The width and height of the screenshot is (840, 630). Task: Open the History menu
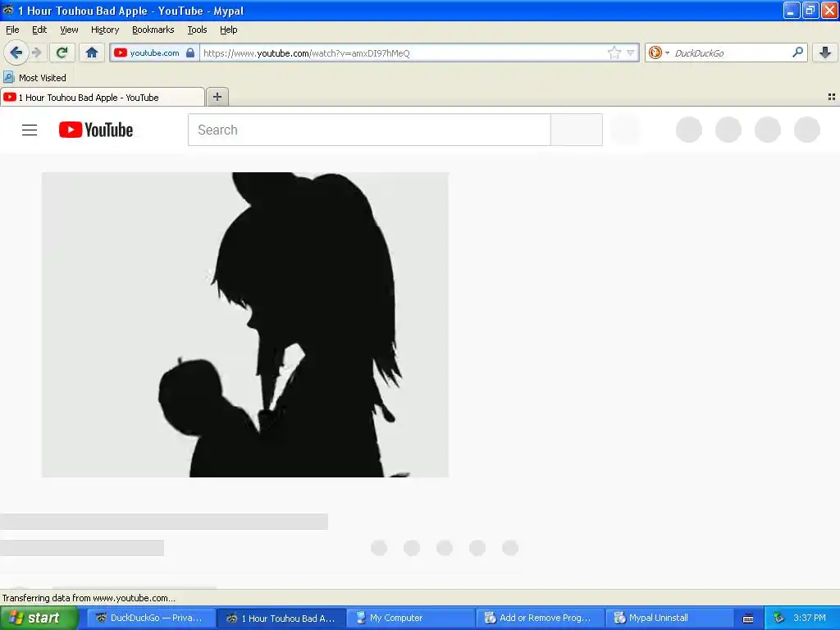[105, 30]
